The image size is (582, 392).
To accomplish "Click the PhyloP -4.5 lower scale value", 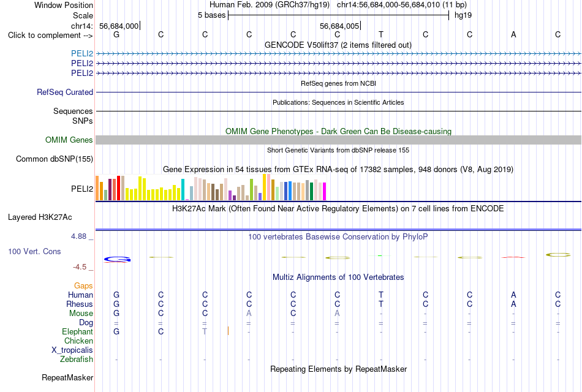I will pos(80,267).
